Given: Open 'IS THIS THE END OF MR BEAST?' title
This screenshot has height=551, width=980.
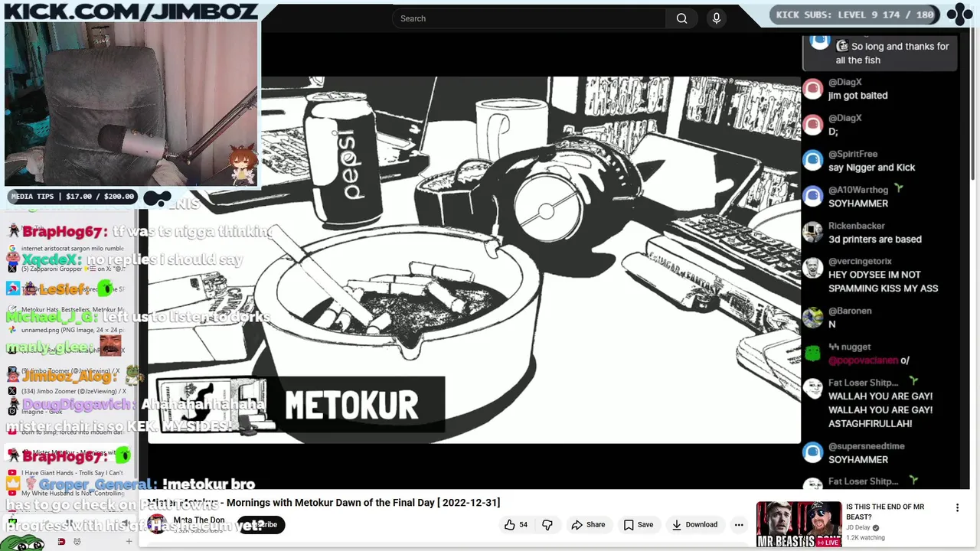Looking at the screenshot, I should pos(885,511).
